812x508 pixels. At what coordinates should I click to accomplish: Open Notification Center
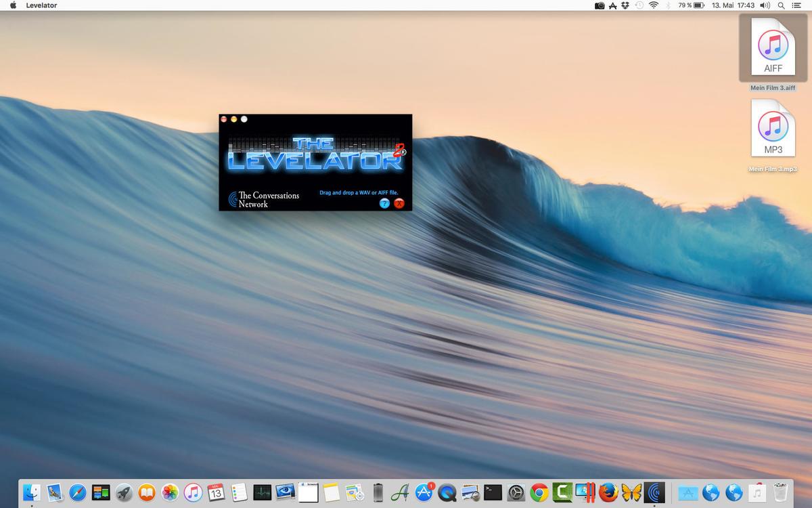(796, 5)
